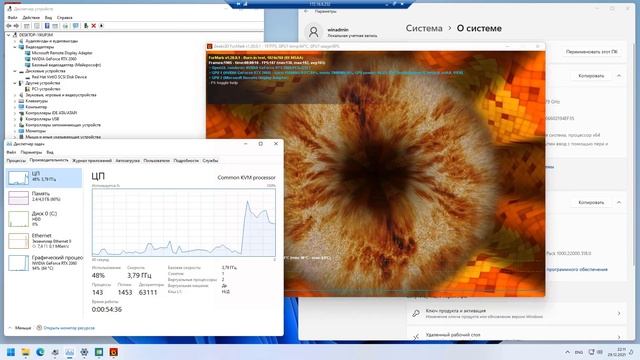Select Диск 0 (C:) in performance sidebar

tap(44, 219)
